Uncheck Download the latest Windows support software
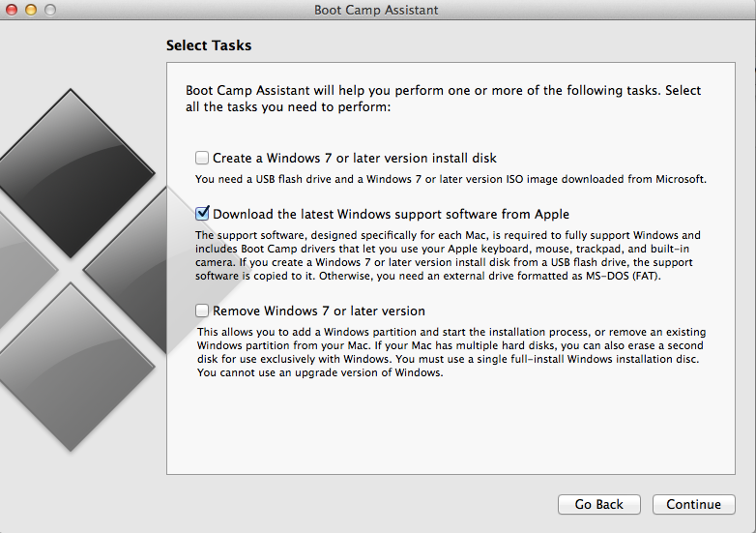The height and width of the screenshot is (533, 756). click(202, 213)
